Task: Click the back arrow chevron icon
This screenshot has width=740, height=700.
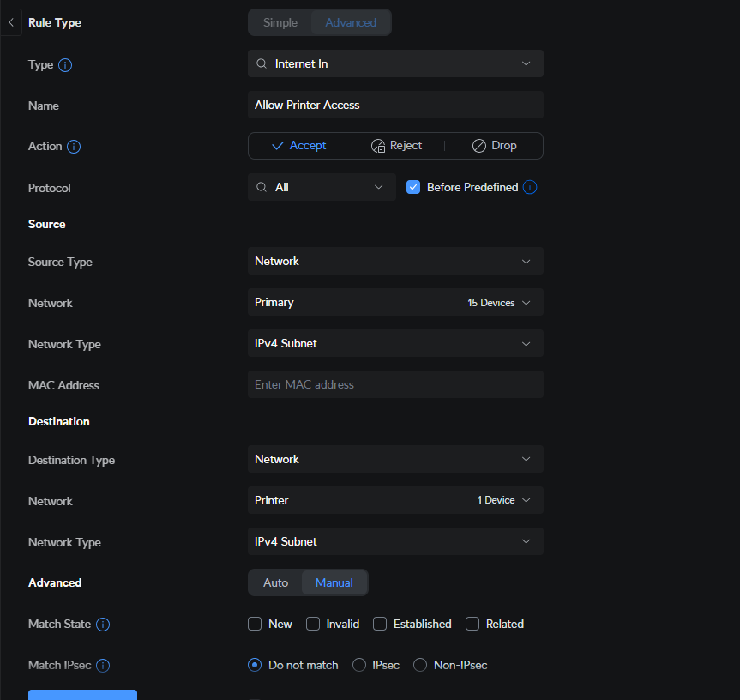Action: pyautogui.click(x=10, y=22)
